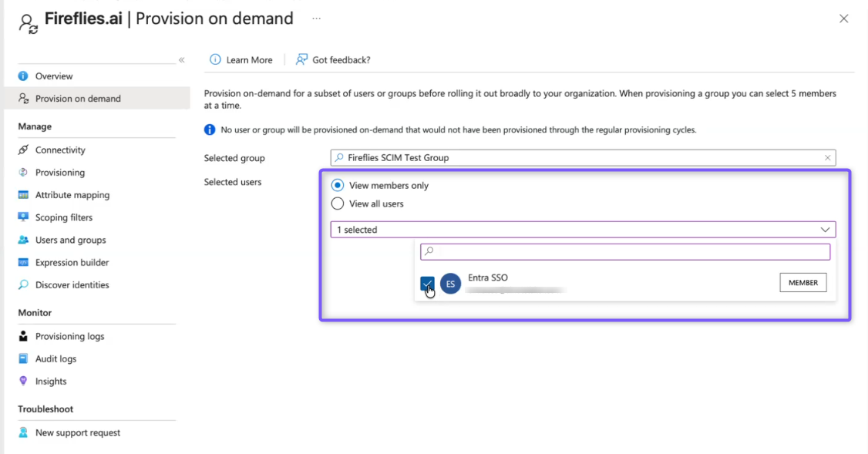This screenshot has height=454, width=868.
Task: Click the Troubleshoot section heading
Action: [x=45, y=409]
